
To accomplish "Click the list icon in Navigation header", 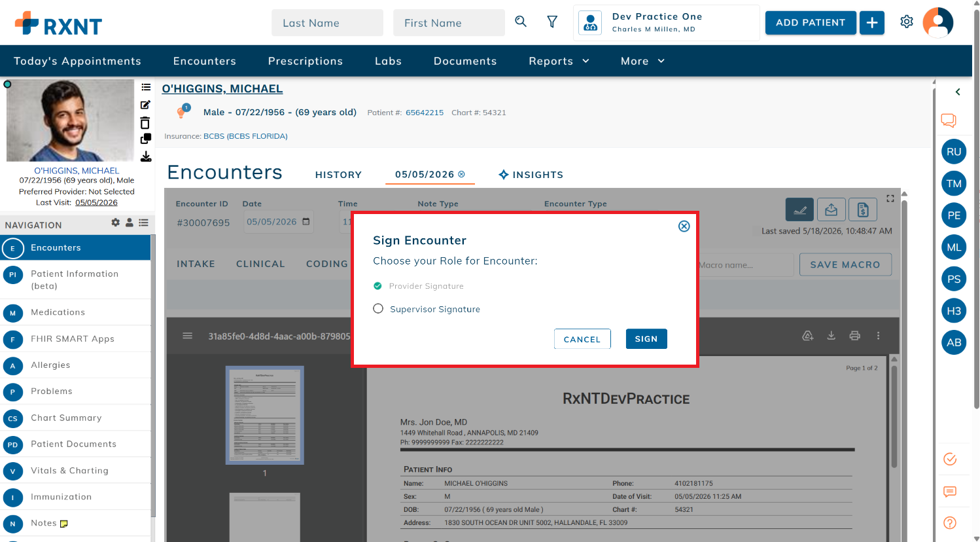I will click(143, 223).
